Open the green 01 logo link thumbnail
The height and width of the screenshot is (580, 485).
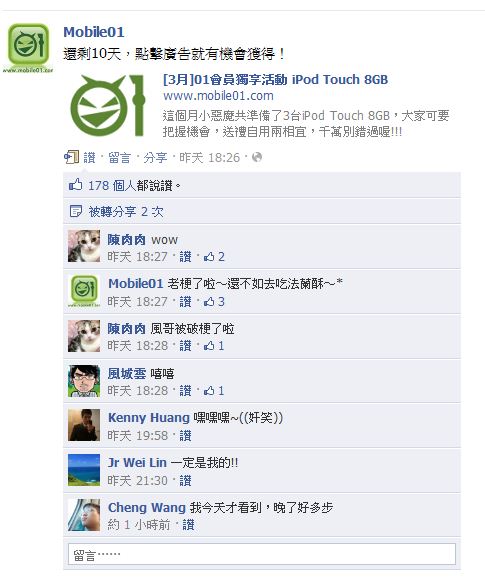coord(107,106)
